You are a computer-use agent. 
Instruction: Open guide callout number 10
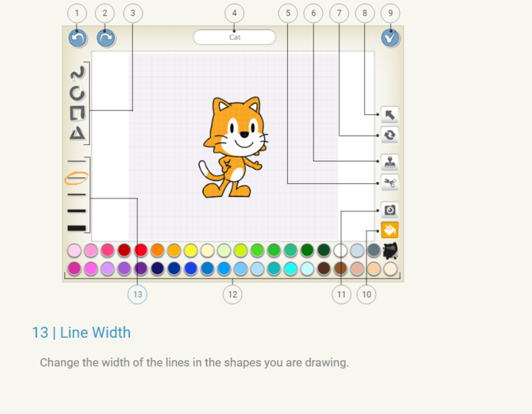tap(366, 294)
